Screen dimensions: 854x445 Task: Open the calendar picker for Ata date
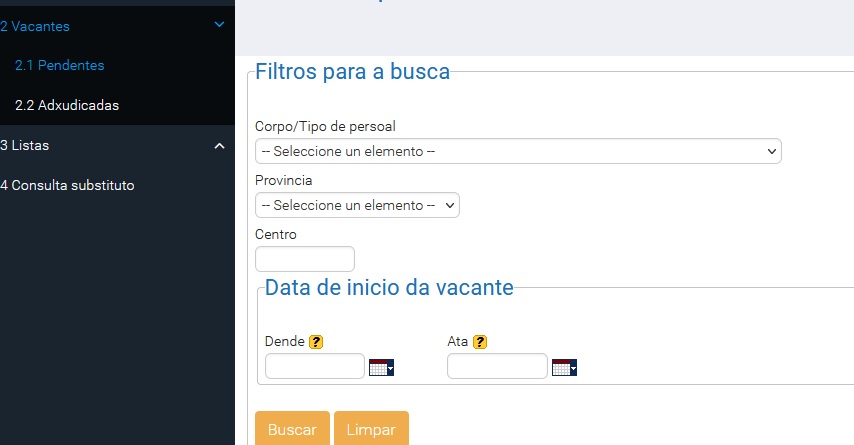[x=564, y=368]
